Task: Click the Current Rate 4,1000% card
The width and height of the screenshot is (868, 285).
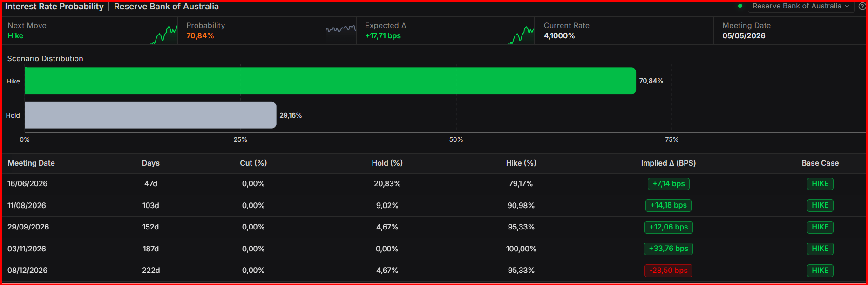Action: [623, 31]
